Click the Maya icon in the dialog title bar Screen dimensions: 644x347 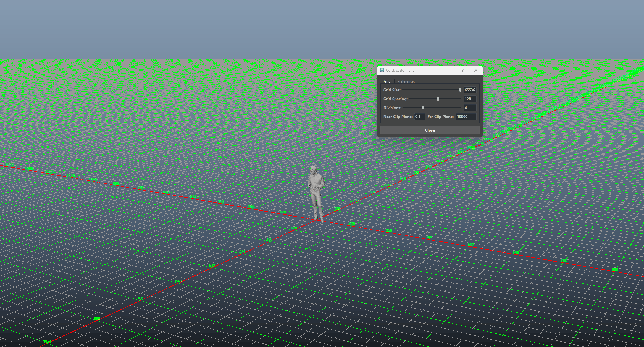[382, 70]
